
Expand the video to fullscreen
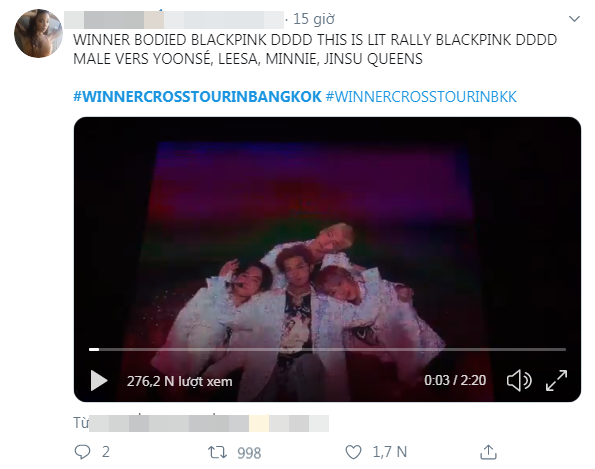pos(556,380)
